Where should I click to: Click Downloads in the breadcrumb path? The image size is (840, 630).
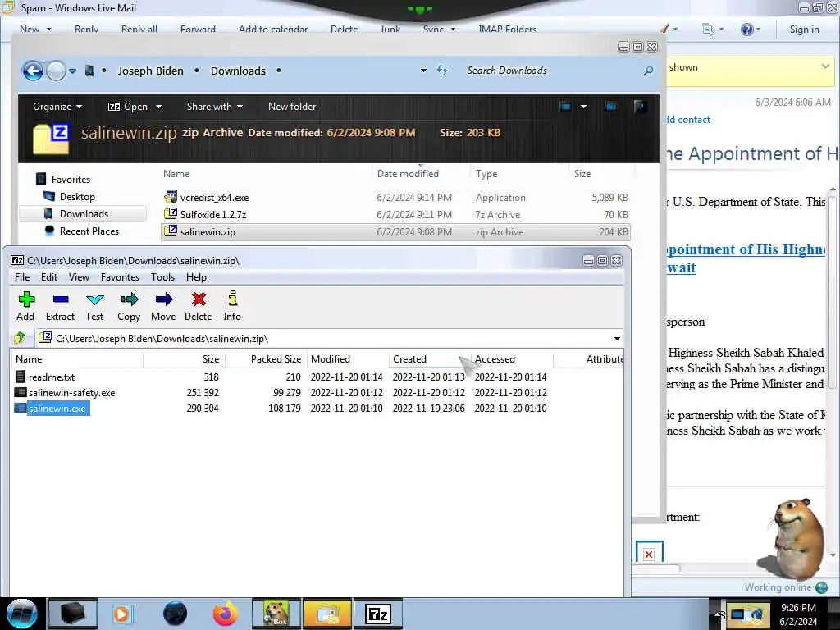pos(238,71)
